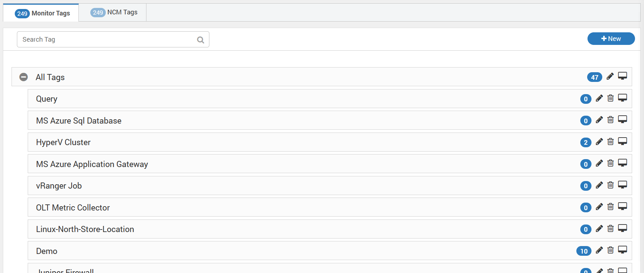644x273 pixels.
Task: Select the Linux-North-Store-Location tag row
Action: [x=330, y=229]
